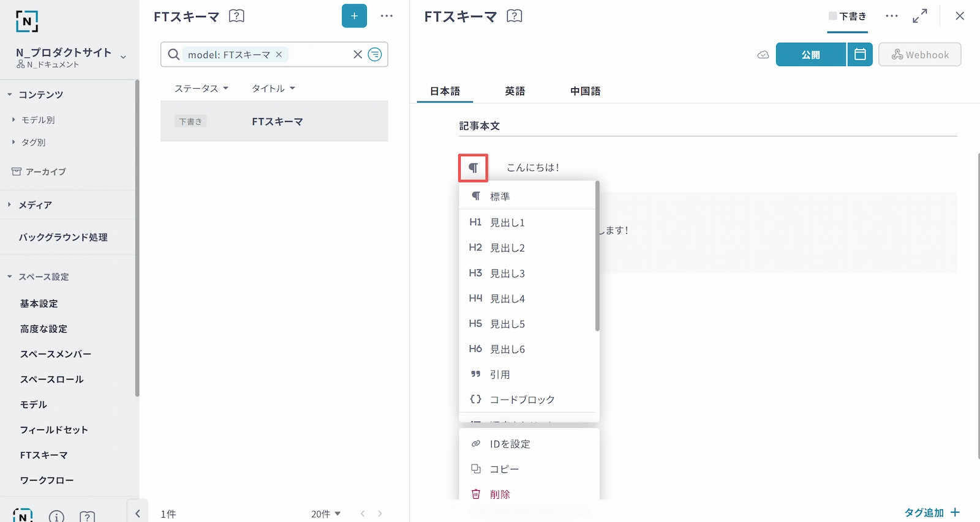Remove the model: FTスキーマ filter tag
The image size is (980, 522).
[279, 54]
